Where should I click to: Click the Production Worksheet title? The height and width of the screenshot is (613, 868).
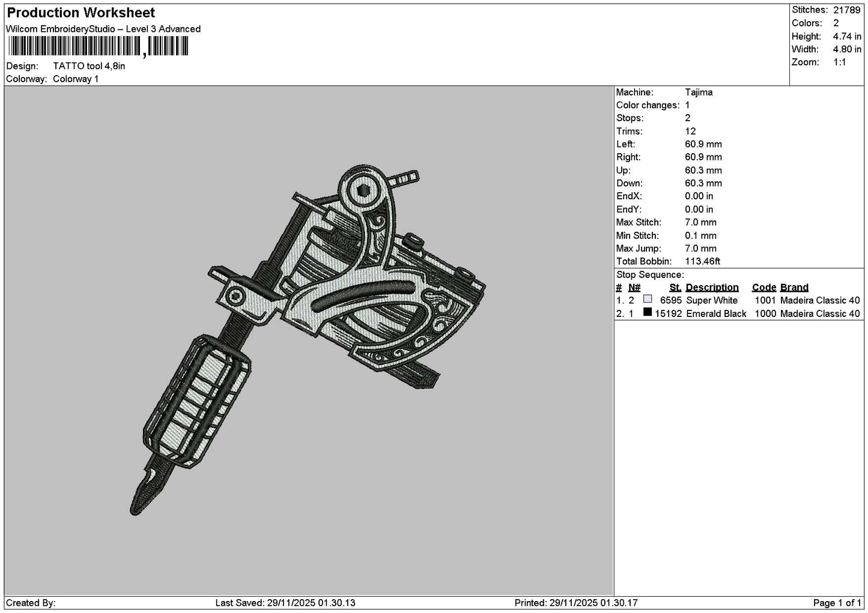(x=81, y=13)
